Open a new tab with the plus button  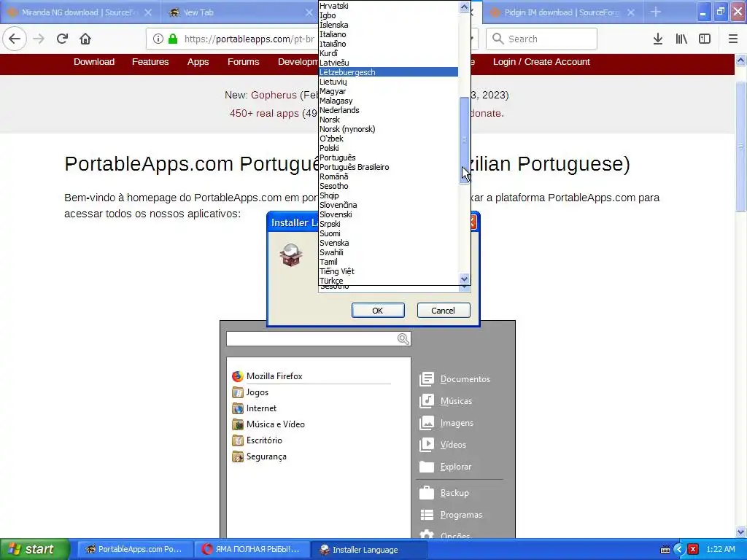656,12
